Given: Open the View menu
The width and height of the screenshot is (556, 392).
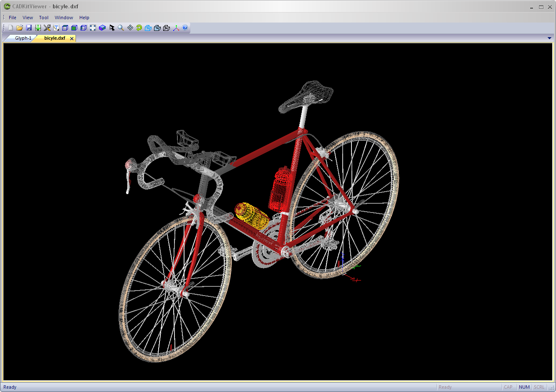Looking at the screenshot, I should click(28, 18).
